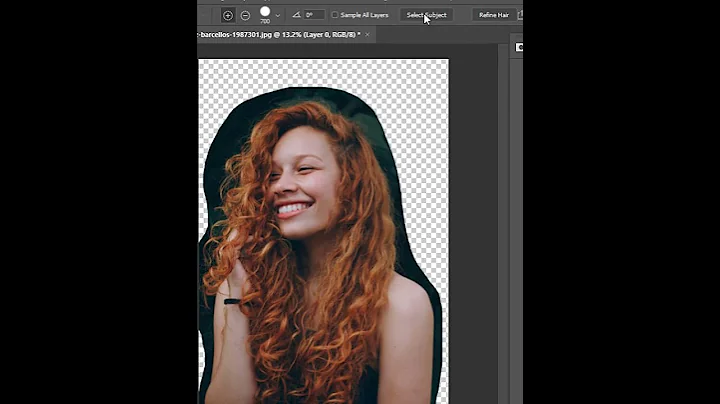Click the brush angle input field
This screenshot has height=404, width=720.
314,15
